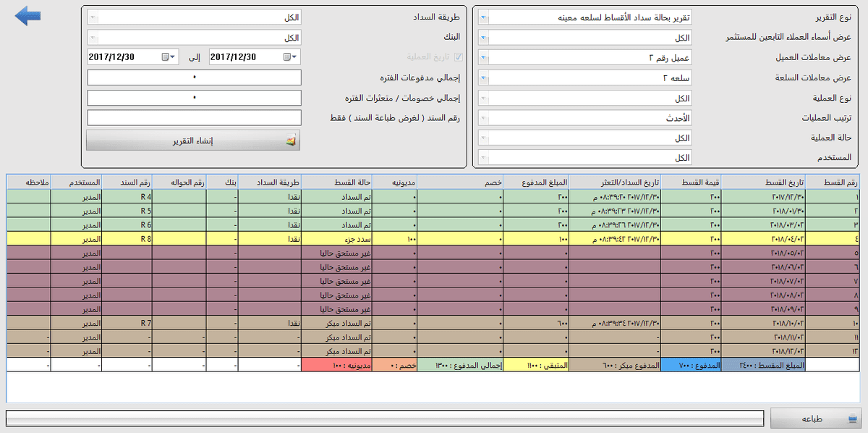The height and width of the screenshot is (433, 868).
Task: Expand the البنك dropdown list
Action: click(93, 37)
